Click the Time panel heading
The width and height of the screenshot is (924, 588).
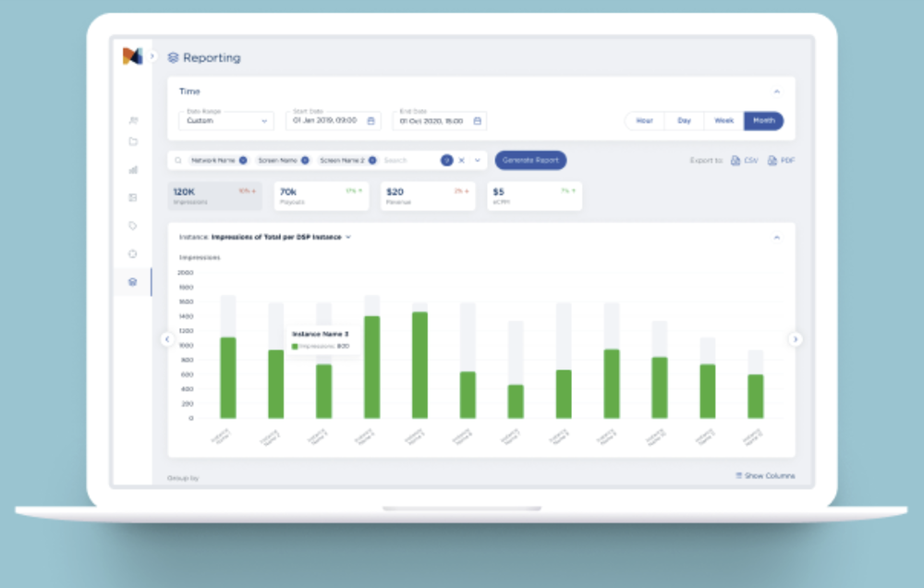click(x=189, y=92)
